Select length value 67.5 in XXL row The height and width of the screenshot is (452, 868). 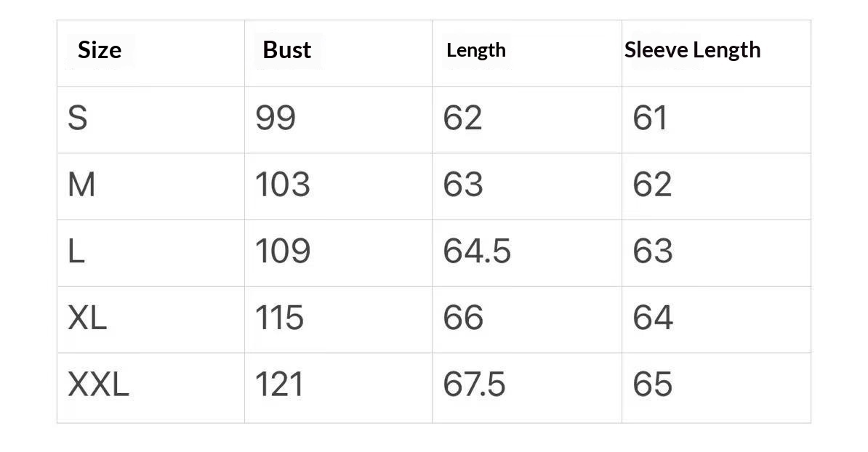click(474, 385)
